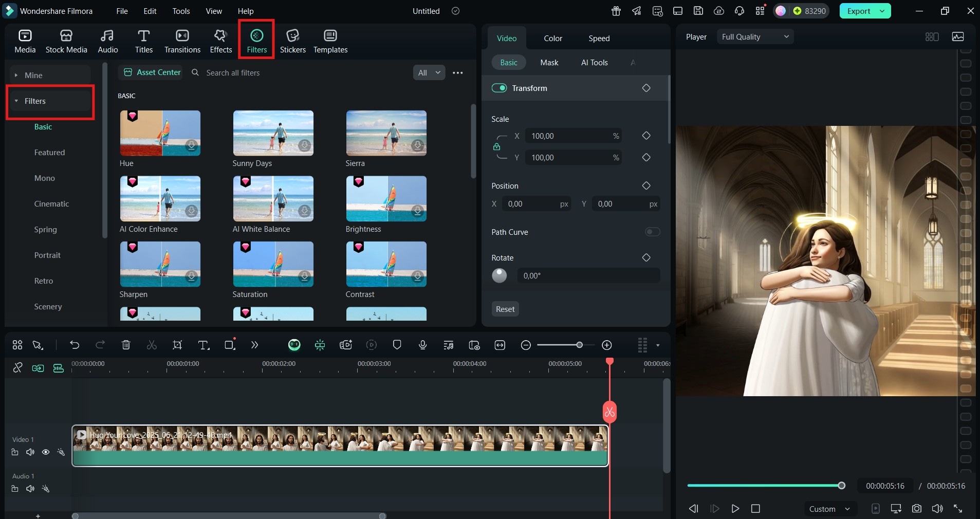This screenshot has height=519, width=980.
Task: Play the video in the player
Action: pos(735,508)
